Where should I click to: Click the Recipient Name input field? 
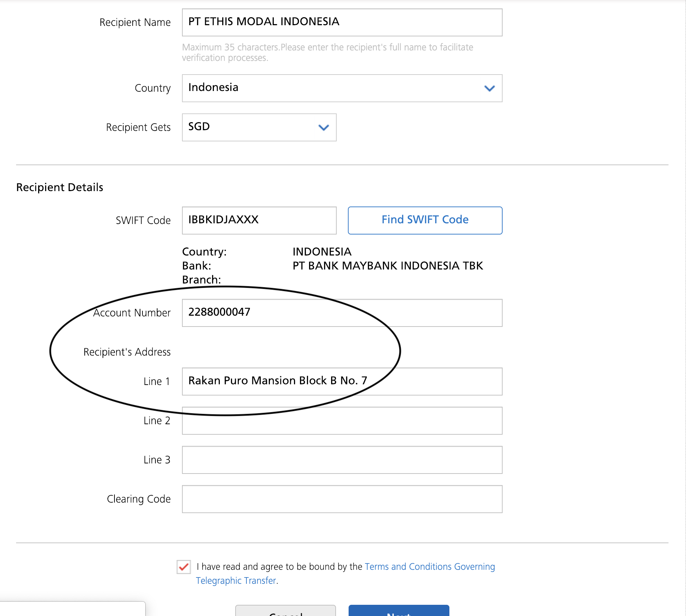pos(342,22)
